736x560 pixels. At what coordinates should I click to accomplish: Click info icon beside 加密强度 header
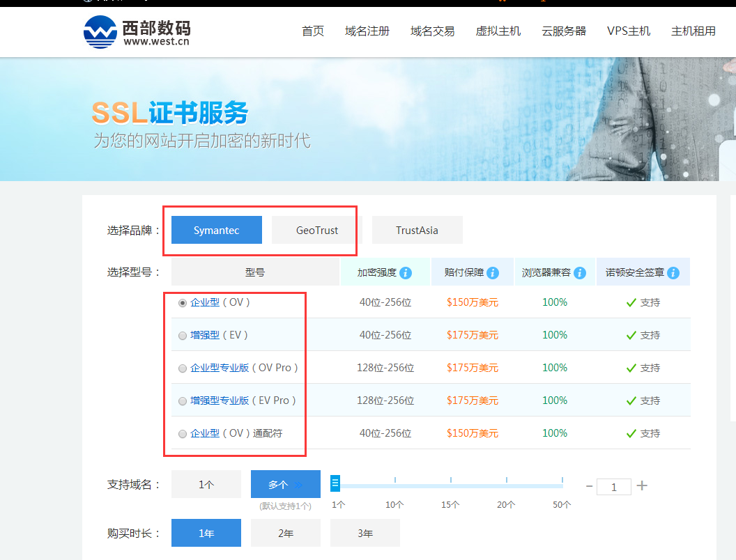pos(406,273)
